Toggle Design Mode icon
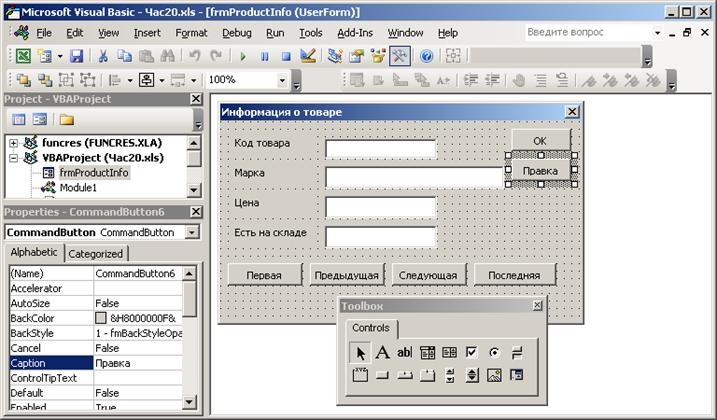This screenshot has width=717, height=420. pos(309,56)
